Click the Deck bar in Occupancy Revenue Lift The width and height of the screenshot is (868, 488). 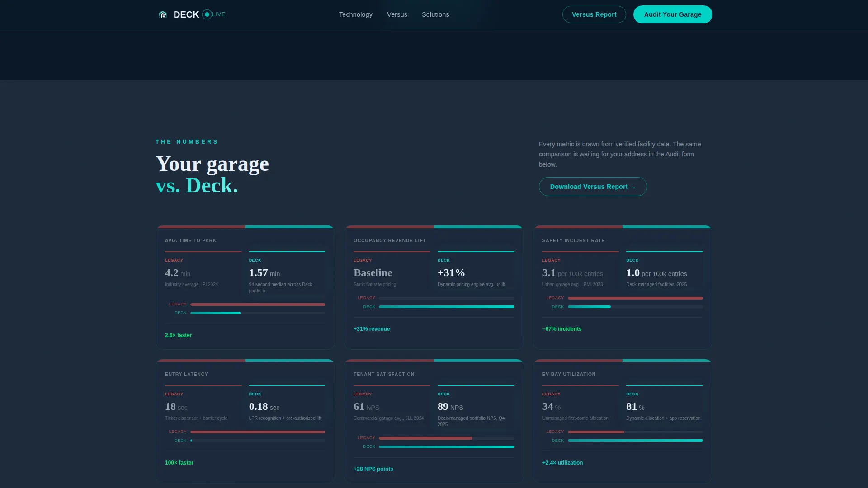447,307
